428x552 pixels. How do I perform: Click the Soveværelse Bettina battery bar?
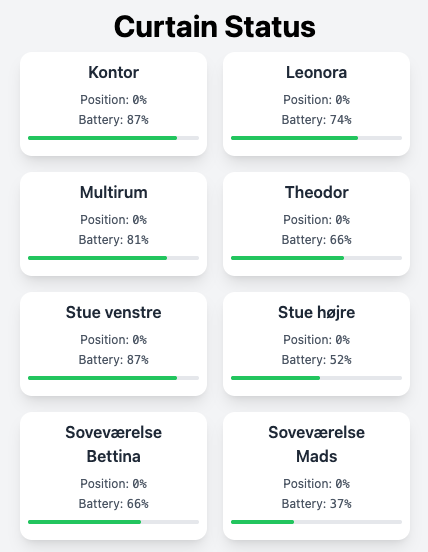point(113,522)
